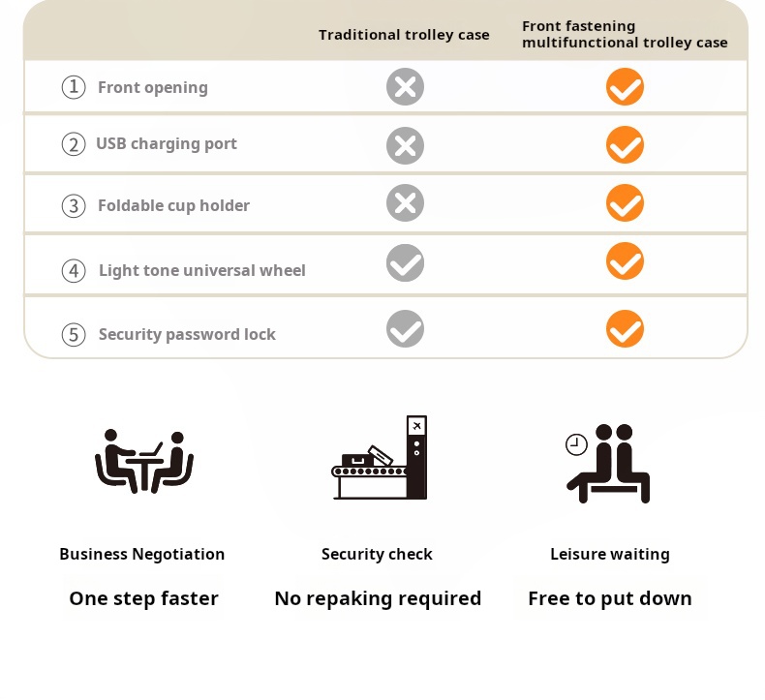Viewport: 765px width, 700px height.
Task: Click the circled number 1 icon
Action: 74,87
